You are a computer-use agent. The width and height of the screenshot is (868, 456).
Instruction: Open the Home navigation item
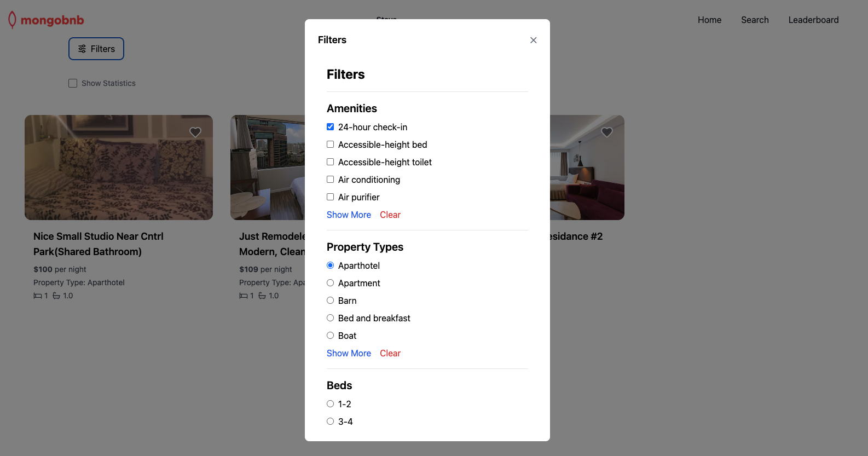709,20
